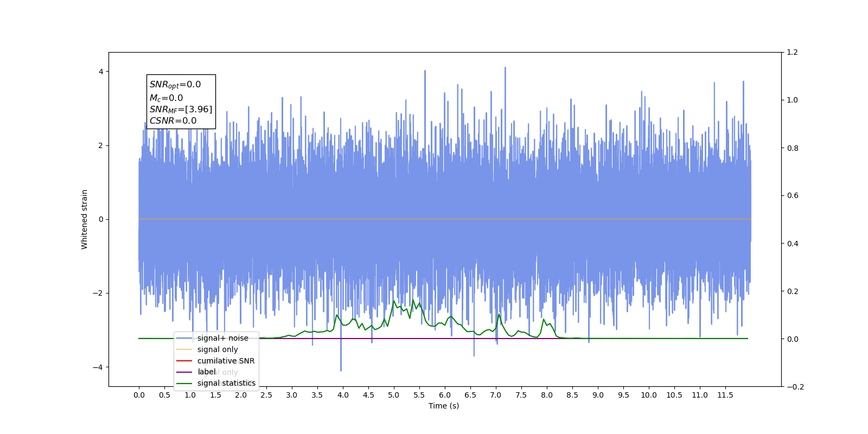
Task: Click the 7.0 tick on the time axis
Action: [496, 395]
